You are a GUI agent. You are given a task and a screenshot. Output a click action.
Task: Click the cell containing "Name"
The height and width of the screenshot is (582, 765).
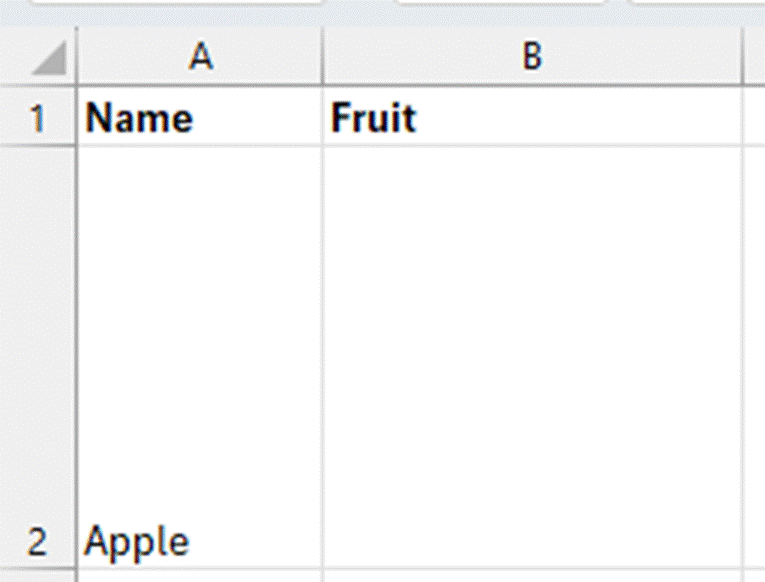coord(200,119)
